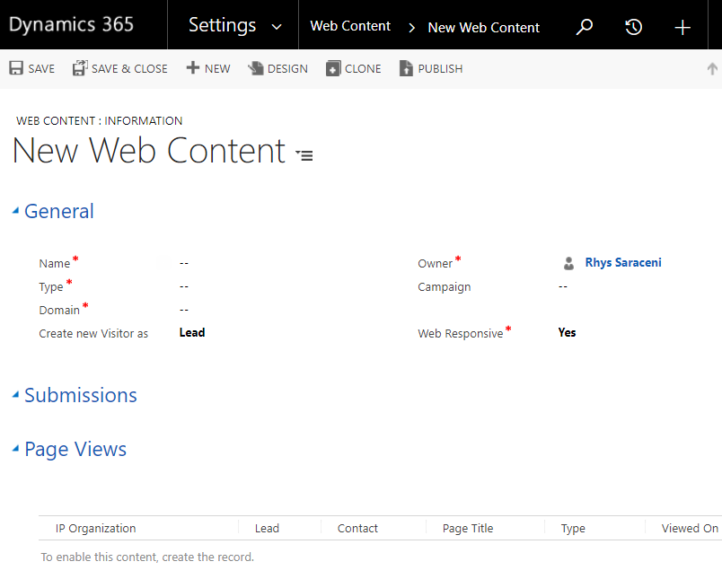Click NEW in the command bar

click(x=207, y=68)
